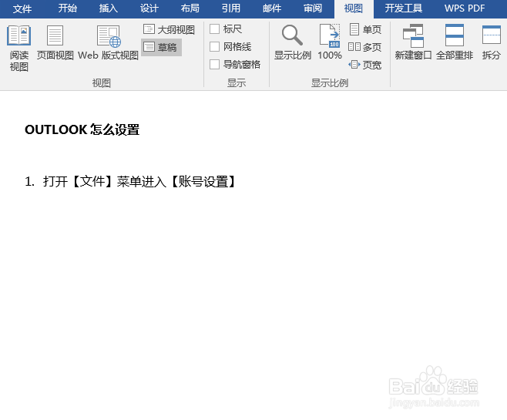
Task: Open Zoom dialog (显示比例) magnifier
Action: 292,42
